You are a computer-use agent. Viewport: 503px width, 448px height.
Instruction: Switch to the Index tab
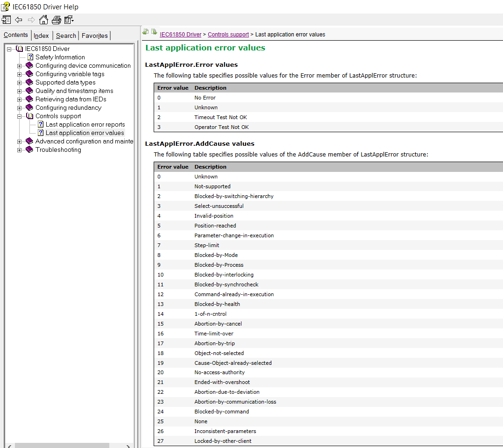(x=42, y=36)
